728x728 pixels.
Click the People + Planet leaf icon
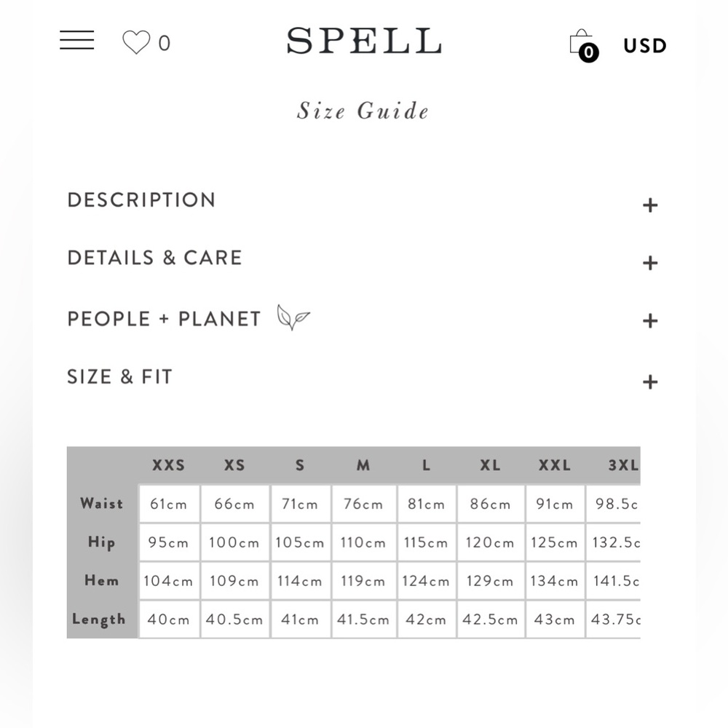coord(293,318)
